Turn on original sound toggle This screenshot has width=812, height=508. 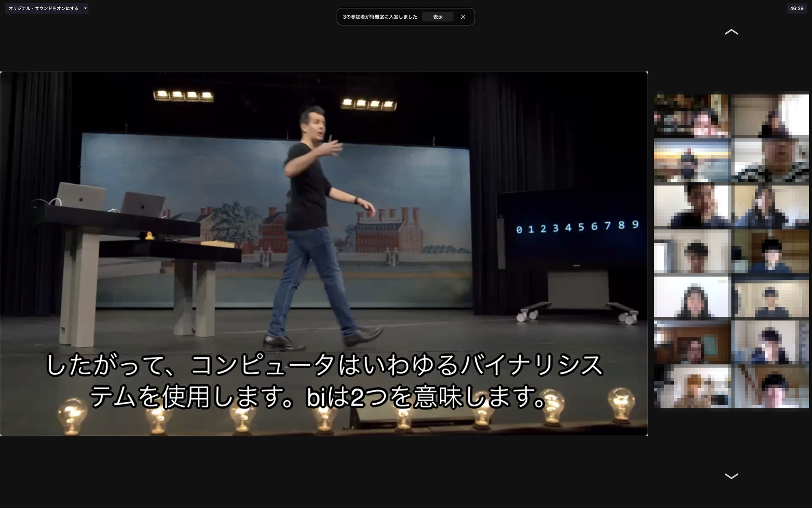pos(43,8)
